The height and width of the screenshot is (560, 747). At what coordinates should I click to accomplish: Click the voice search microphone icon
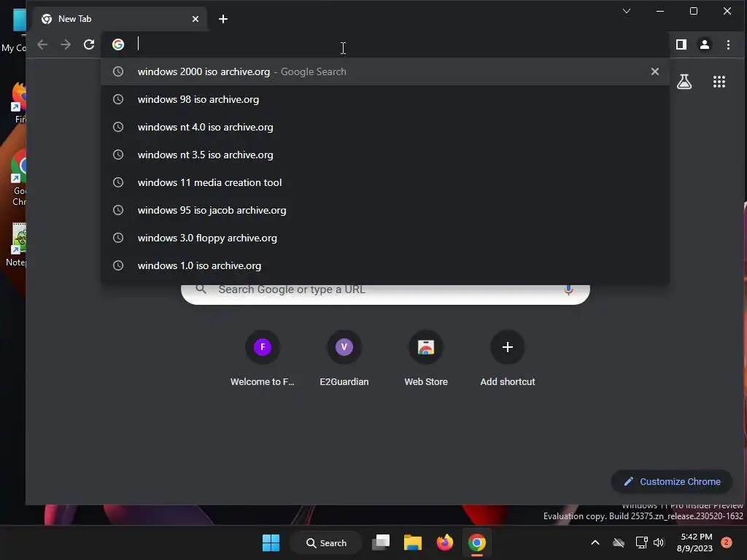[x=568, y=289]
